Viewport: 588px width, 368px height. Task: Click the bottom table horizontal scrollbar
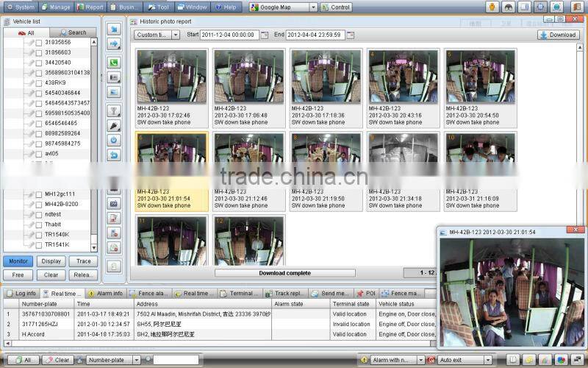[x=219, y=343]
